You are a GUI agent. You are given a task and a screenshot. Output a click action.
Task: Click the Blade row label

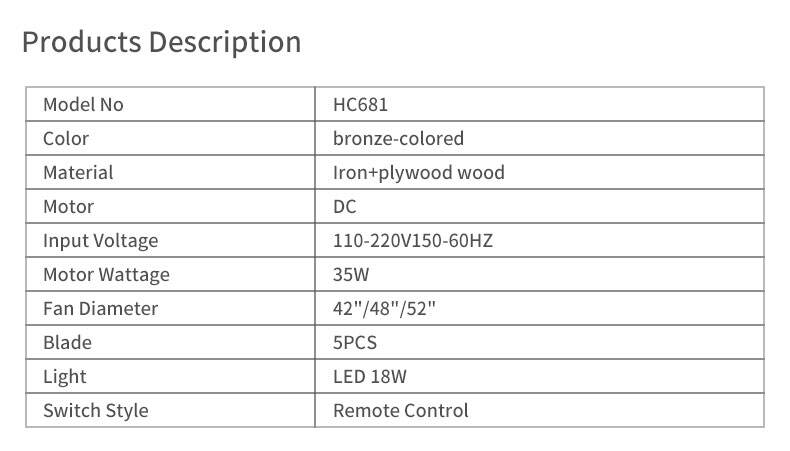click(67, 343)
